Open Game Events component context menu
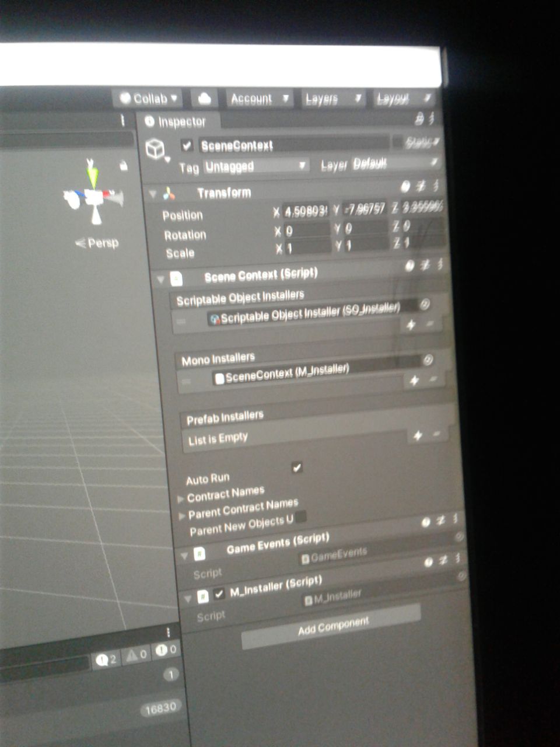560x747 pixels. 456,518
